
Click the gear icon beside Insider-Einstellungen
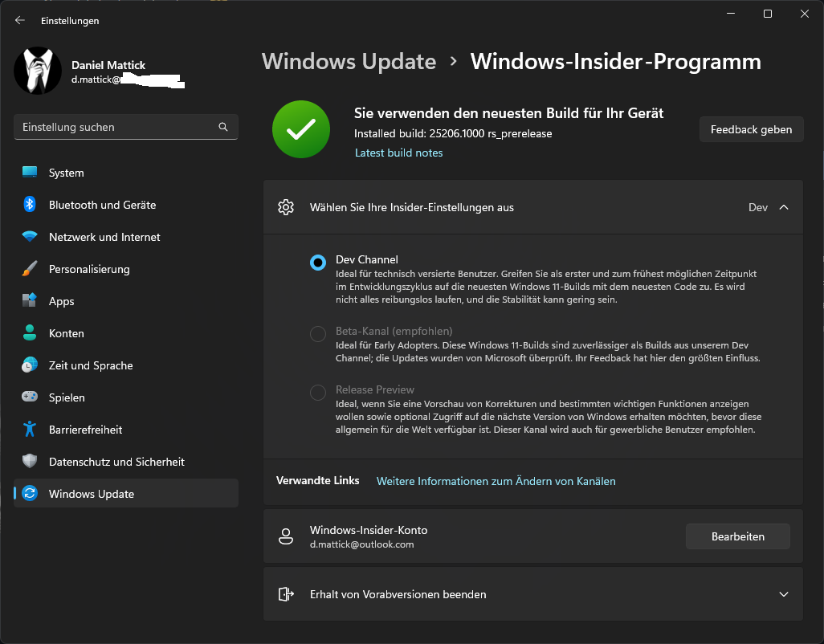coord(286,207)
